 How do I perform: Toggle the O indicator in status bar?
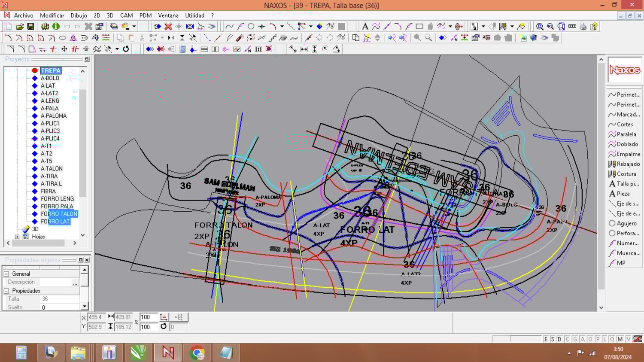coord(590,339)
